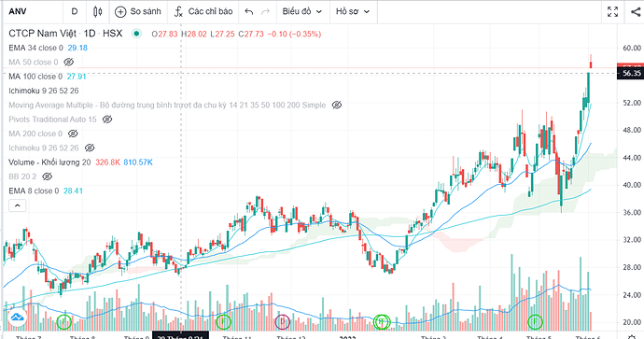Screen dimensions: 644x339
Task: Show hidden MA 200 indicator
Action: [73, 134]
